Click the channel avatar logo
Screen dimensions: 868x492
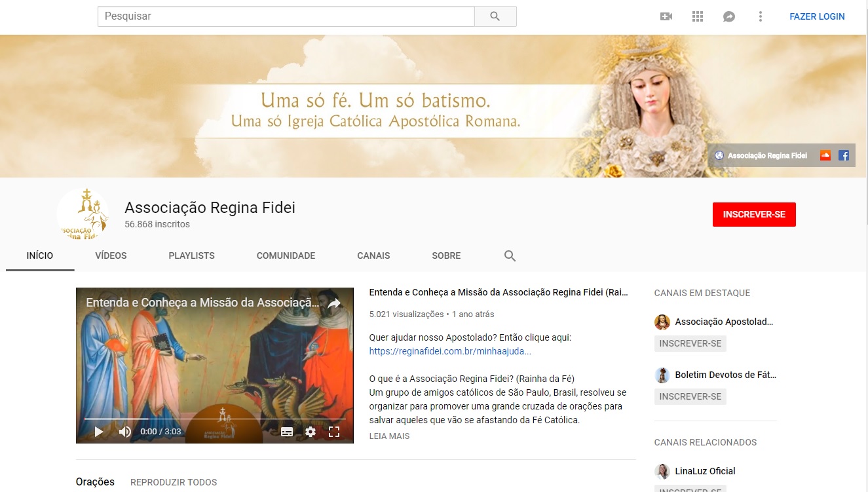(83, 214)
